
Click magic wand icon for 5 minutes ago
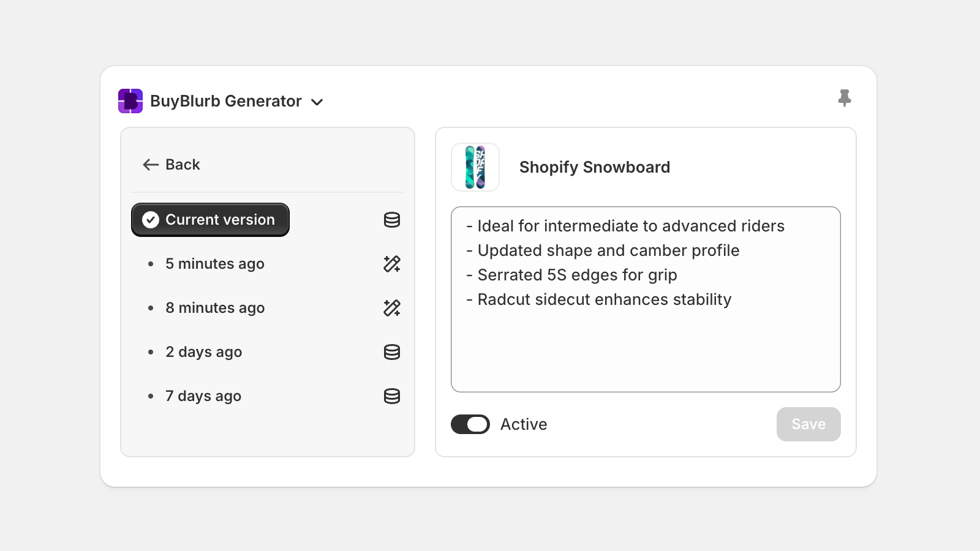[x=392, y=264]
